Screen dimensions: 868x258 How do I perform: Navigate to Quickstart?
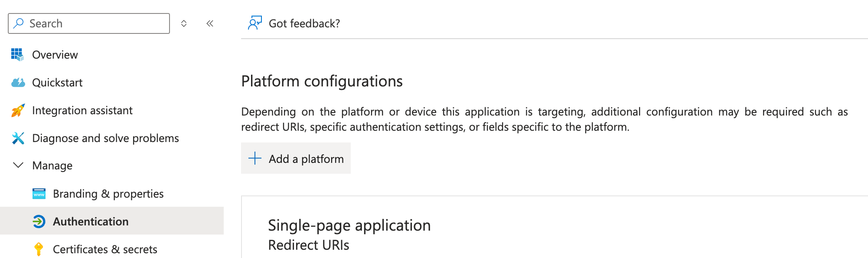[57, 82]
